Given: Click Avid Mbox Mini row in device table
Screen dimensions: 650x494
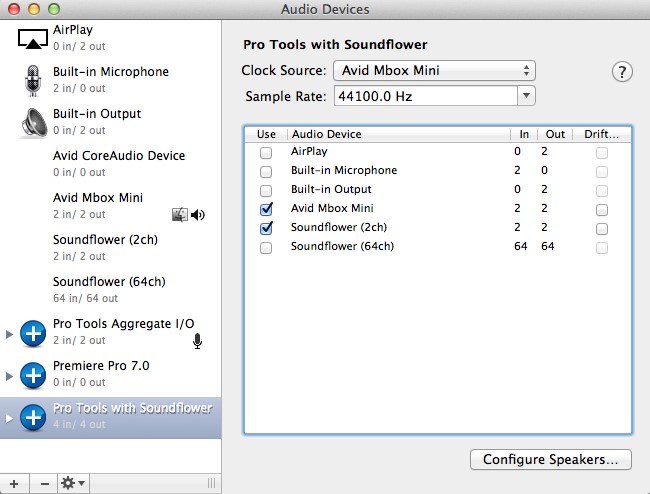Looking at the screenshot, I should (438, 208).
